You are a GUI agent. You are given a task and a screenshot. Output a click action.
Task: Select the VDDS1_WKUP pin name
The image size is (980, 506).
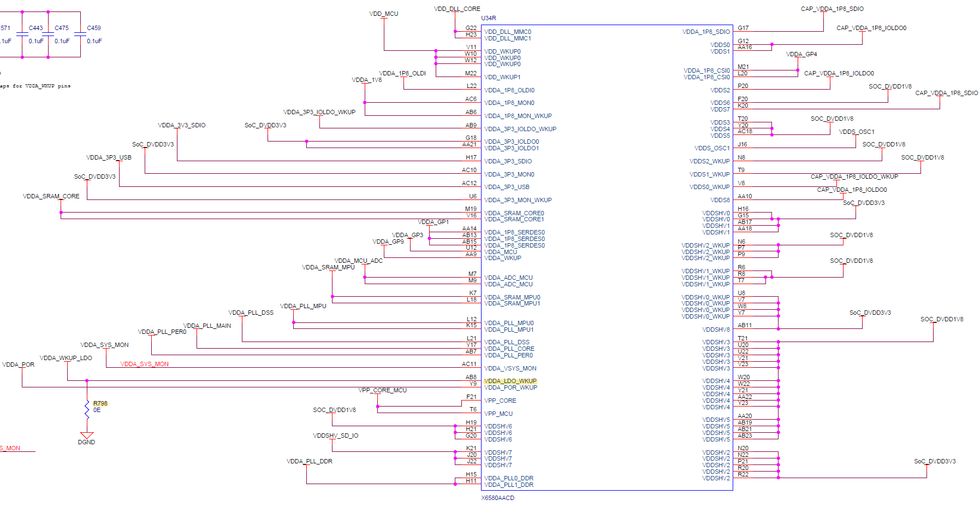[710, 174]
